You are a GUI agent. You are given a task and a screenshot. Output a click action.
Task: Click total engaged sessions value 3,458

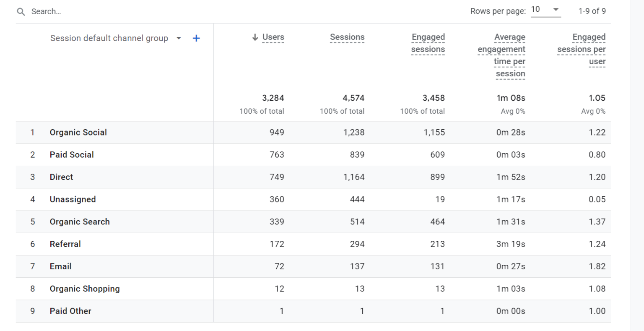[x=434, y=98]
